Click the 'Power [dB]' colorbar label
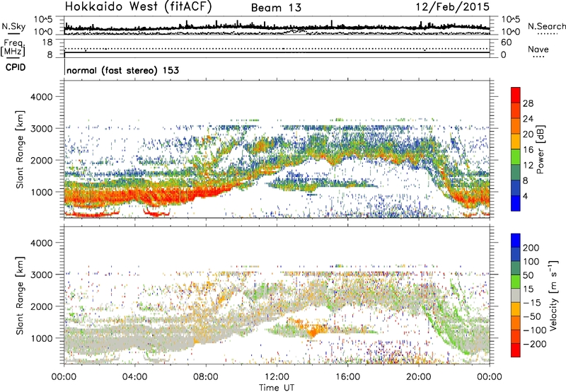The height and width of the screenshot is (392, 566). tap(540, 149)
